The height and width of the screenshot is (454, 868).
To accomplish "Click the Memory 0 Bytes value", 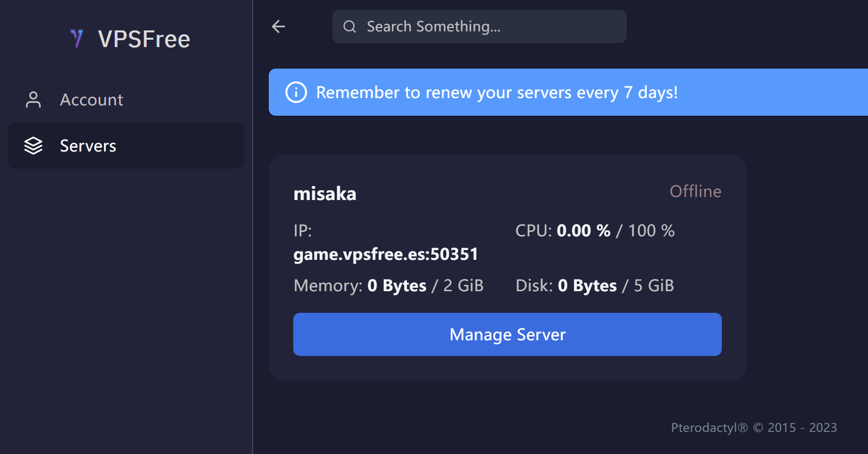I will (397, 285).
